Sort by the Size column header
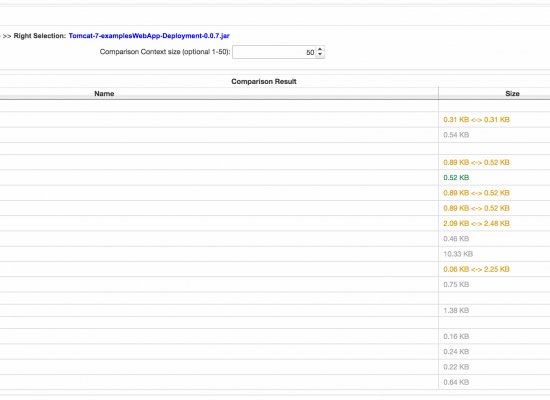Image resolution: width=550 pixels, height=400 pixels. click(x=512, y=94)
